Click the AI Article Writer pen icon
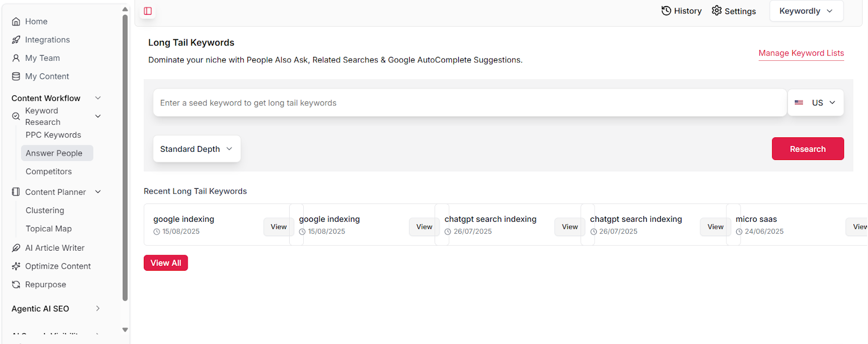The image size is (868, 344). point(16,248)
